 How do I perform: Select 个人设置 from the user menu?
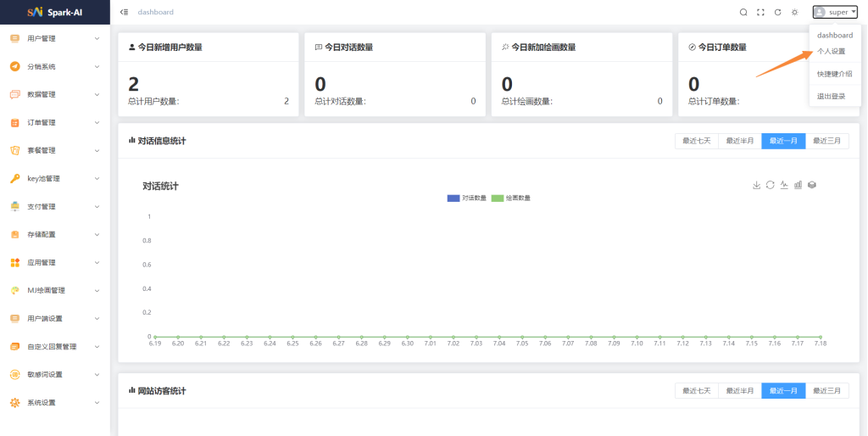pos(831,52)
